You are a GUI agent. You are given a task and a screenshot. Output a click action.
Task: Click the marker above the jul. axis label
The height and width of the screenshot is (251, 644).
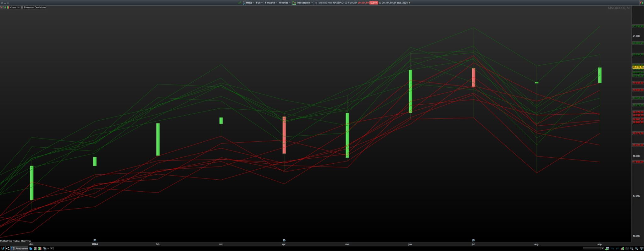tap(474, 240)
